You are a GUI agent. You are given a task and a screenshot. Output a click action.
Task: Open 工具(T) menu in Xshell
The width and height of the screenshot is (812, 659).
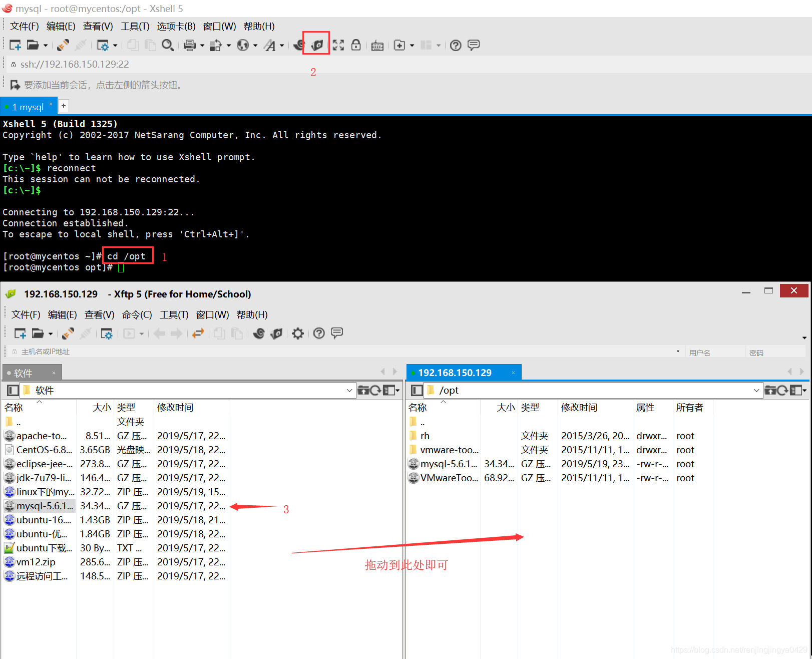(135, 27)
